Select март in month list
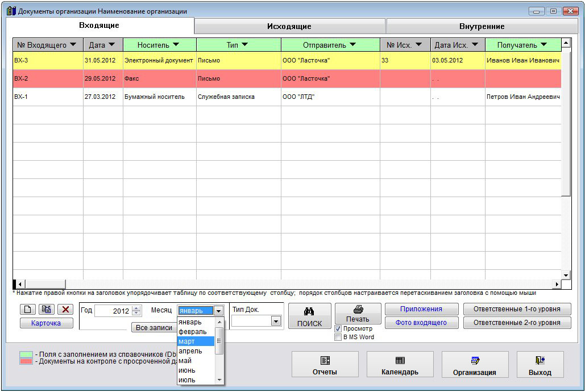This screenshot has height=392, width=585. click(196, 341)
